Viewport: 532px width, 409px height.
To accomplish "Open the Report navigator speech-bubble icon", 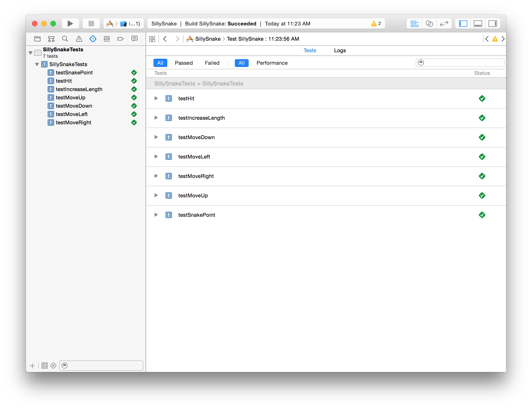I will pos(135,39).
